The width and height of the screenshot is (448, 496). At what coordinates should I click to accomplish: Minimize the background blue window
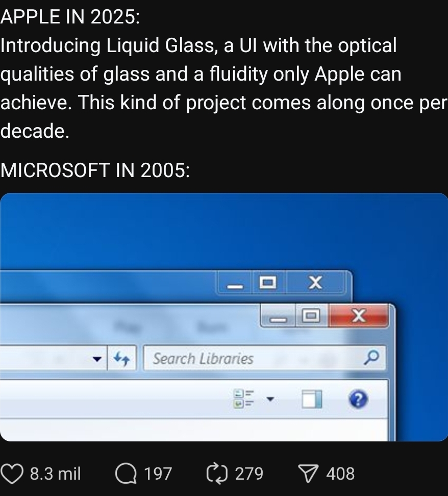(234, 283)
